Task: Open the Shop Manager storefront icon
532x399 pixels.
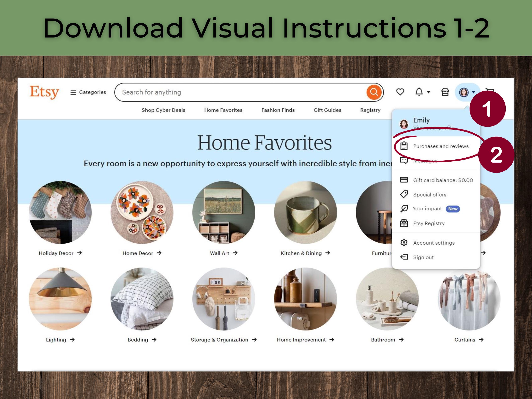Action: pyautogui.click(x=445, y=92)
